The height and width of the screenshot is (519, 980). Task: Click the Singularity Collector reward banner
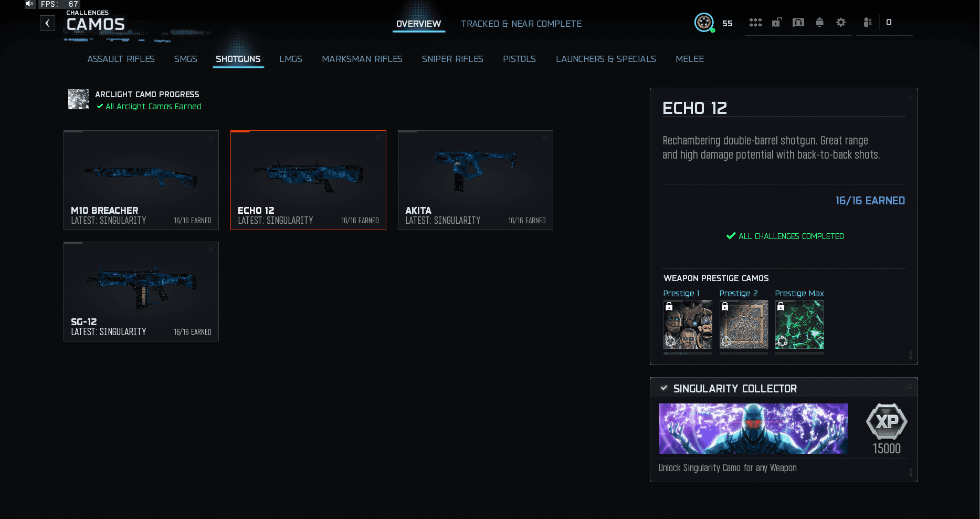[x=753, y=429]
